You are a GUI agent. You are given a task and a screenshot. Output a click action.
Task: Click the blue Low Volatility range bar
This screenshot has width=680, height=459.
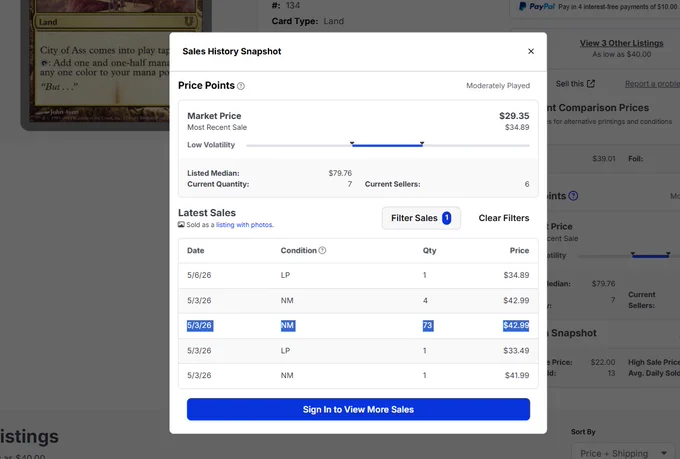387,146
